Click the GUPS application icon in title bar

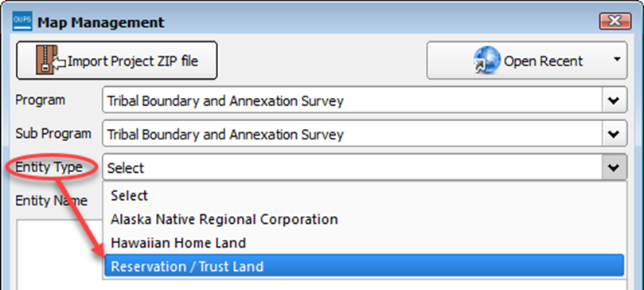tap(22, 22)
